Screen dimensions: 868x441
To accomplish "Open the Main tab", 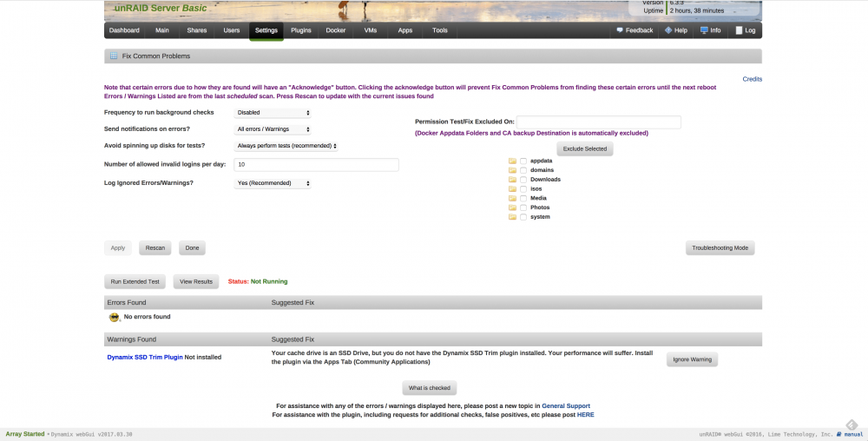I will (162, 30).
